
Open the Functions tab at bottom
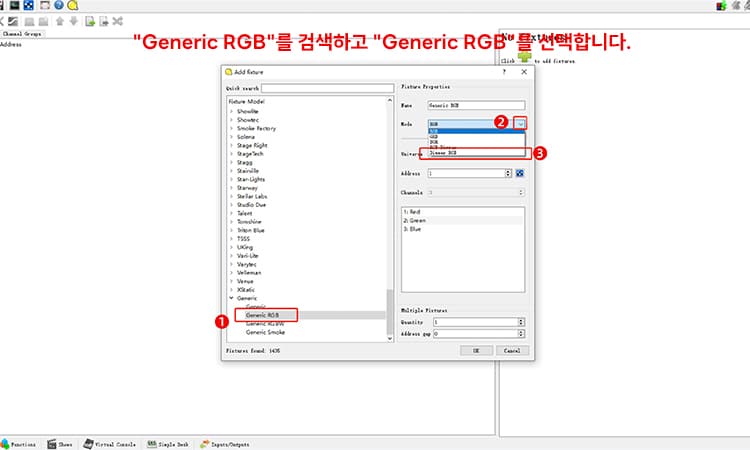(x=19, y=444)
